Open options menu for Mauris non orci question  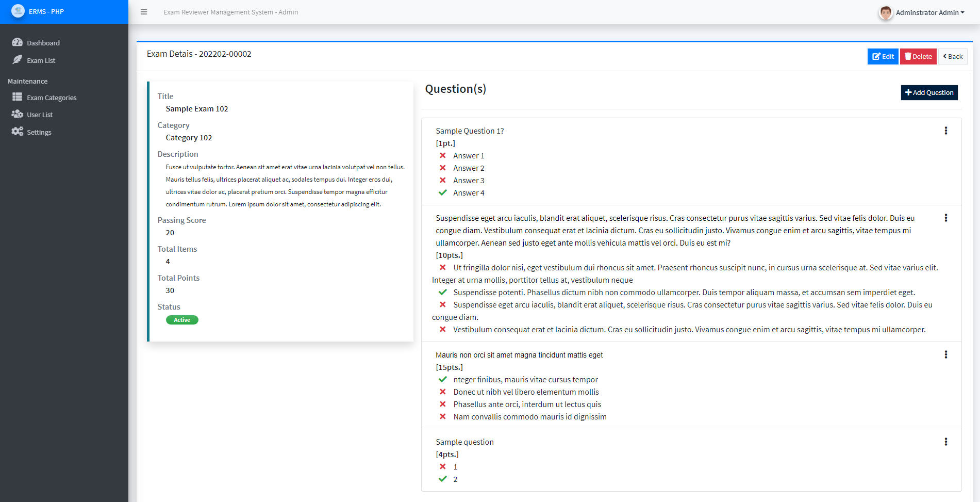coord(946,355)
